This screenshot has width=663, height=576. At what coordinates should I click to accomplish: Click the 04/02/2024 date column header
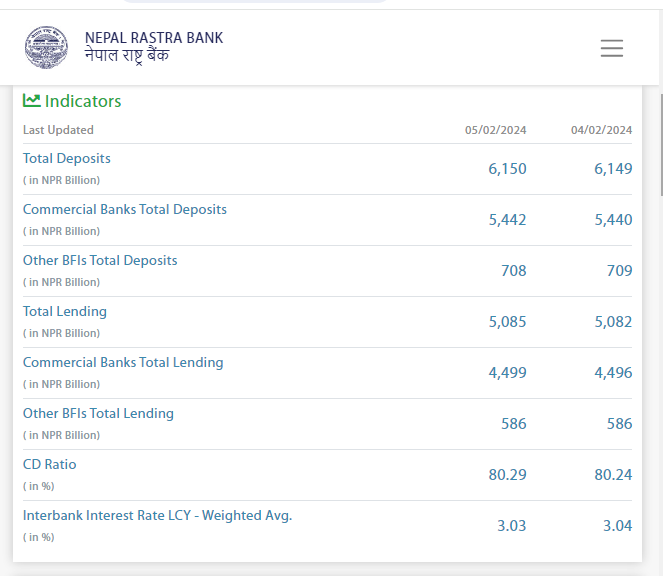point(601,130)
